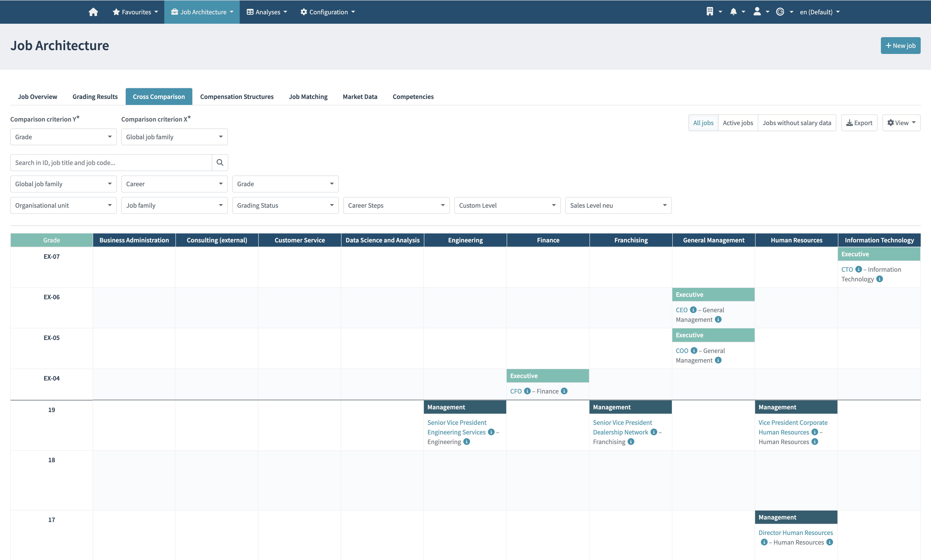931x560 pixels.
Task: Switch to Competencies tab
Action: [x=413, y=97]
